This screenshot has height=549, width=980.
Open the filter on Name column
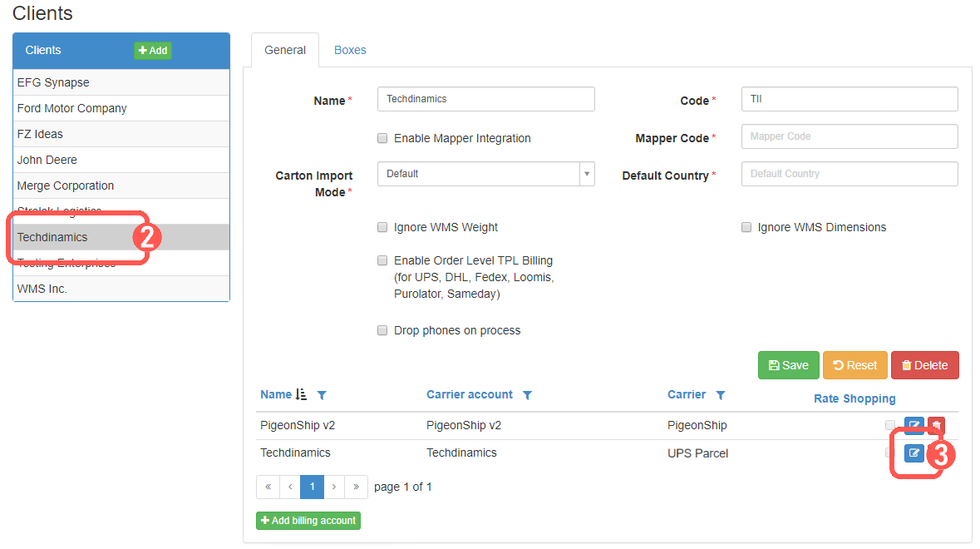point(322,395)
